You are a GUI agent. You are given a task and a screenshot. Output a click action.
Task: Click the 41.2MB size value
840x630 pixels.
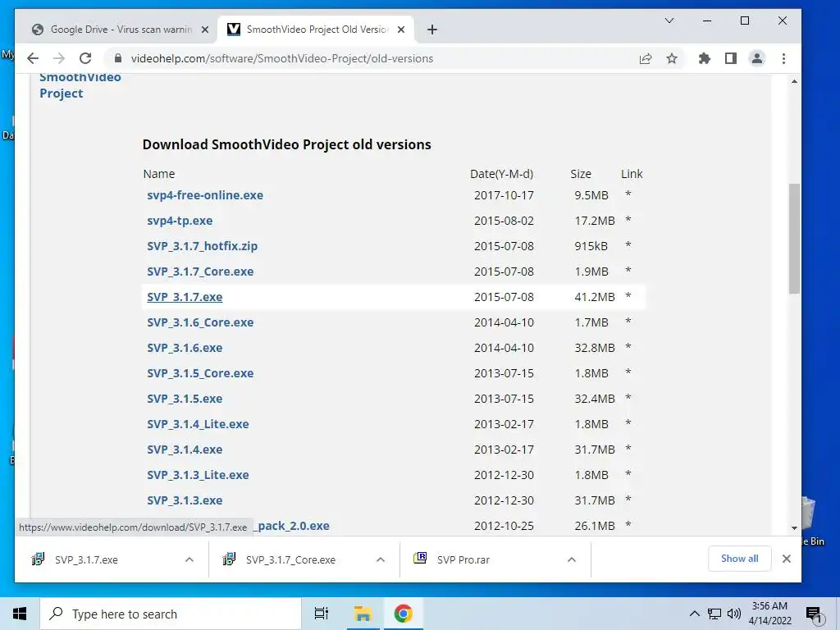[x=595, y=297]
